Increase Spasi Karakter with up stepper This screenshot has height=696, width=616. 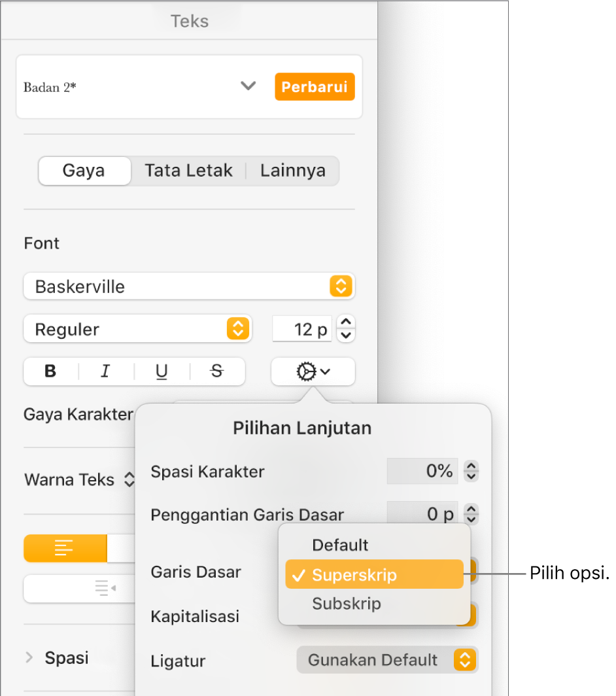pyautogui.click(x=471, y=465)
